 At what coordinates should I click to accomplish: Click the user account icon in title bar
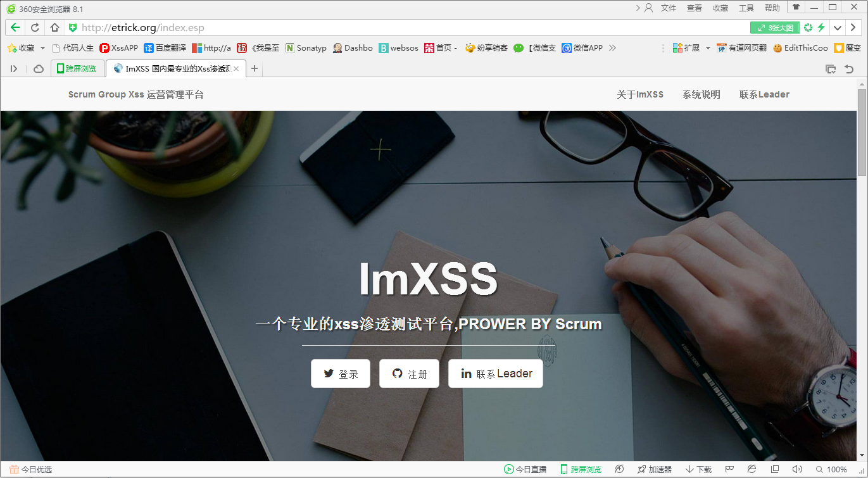point(648,8)
